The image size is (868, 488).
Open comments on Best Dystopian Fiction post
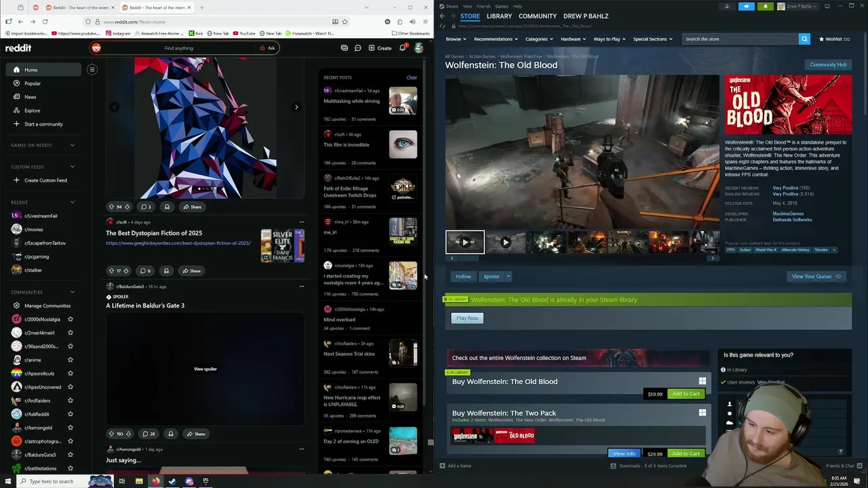[x=145, y=270]
